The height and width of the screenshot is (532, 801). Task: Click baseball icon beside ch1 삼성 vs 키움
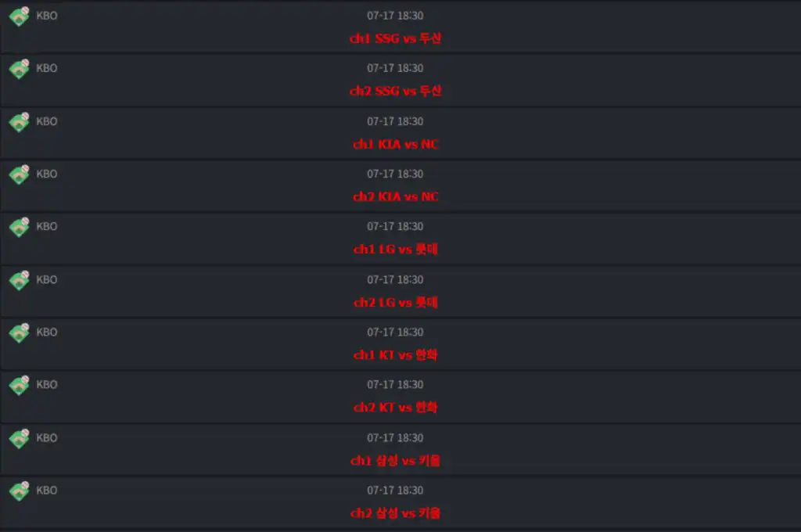(x=20, y=438)
